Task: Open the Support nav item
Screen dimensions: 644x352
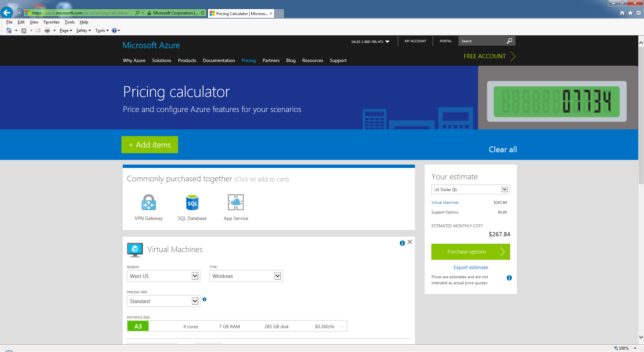Action: tap(338, 60)
